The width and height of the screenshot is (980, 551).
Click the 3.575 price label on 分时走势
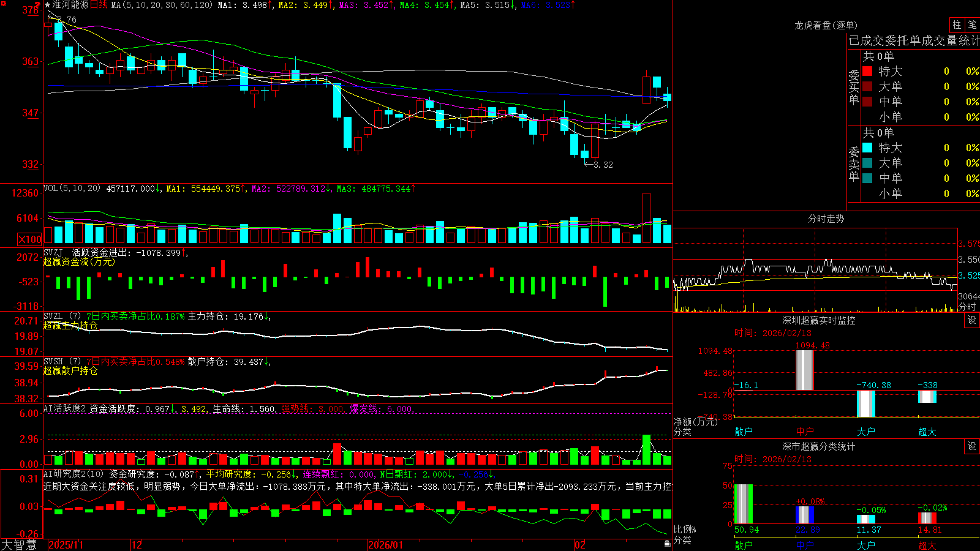tap(969, 244)
